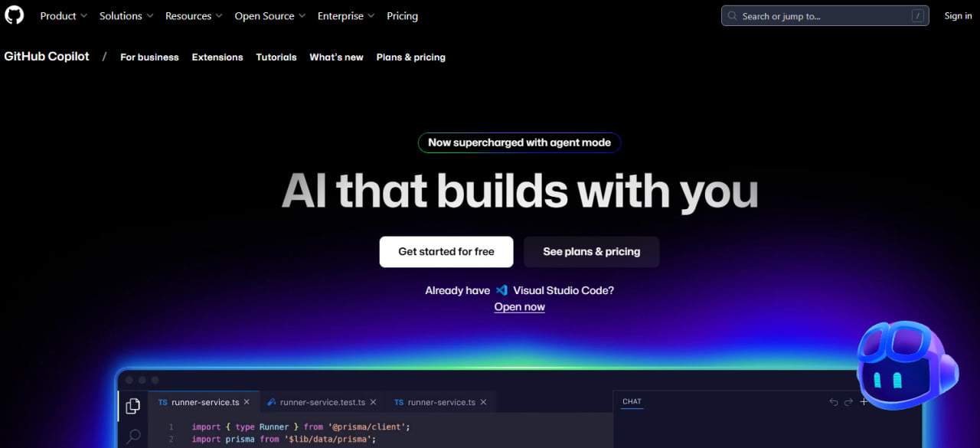Select the active runner-service.ts editor tab
Viewport: 980px width, 448px height.
coord(203,402)
